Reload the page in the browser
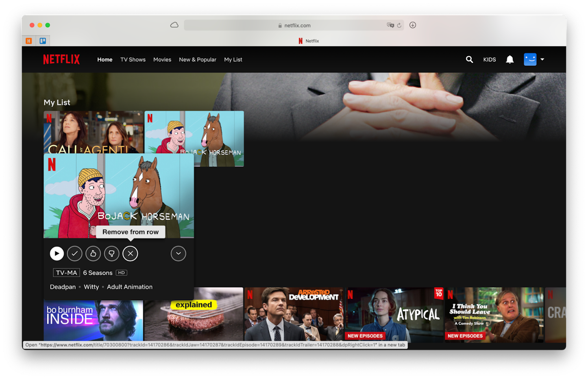Image resolution: width=588 pixels, height=379 pixels. [x=399, y=25]
